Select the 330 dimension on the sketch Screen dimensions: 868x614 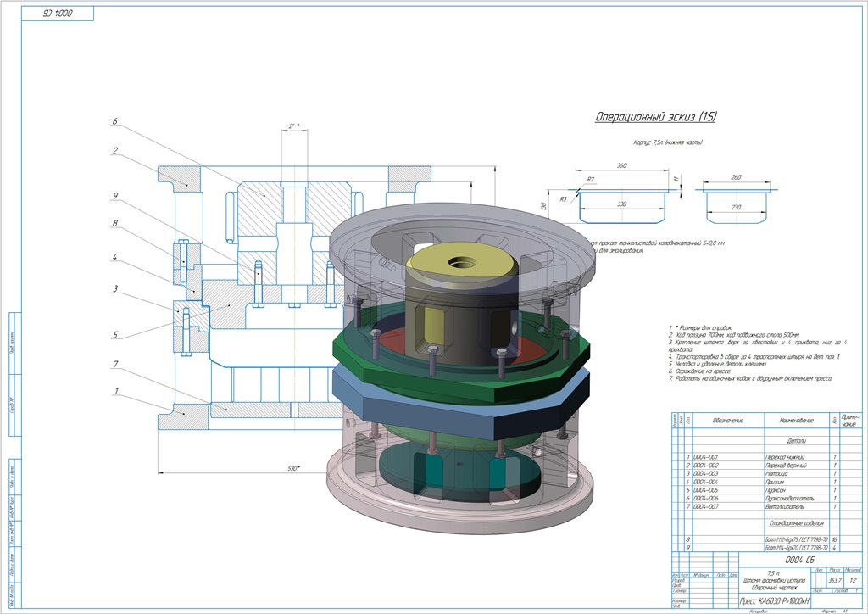[x=621, y=204]
